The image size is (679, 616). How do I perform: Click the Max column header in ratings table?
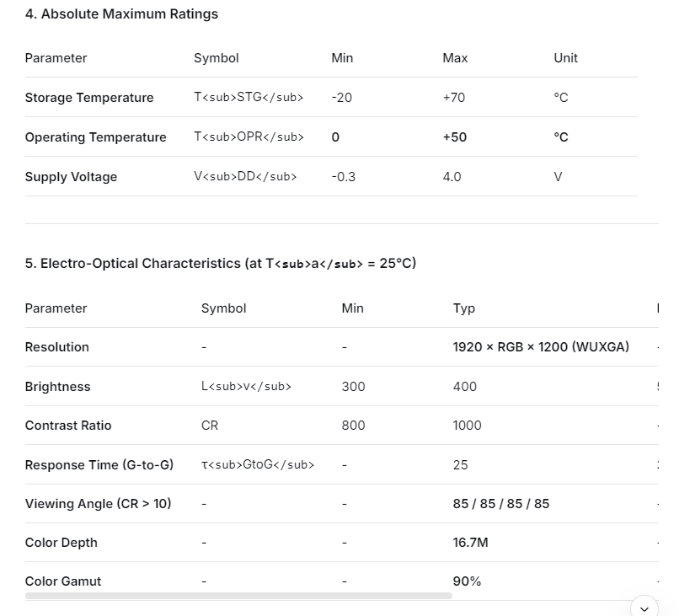point(455,58)
